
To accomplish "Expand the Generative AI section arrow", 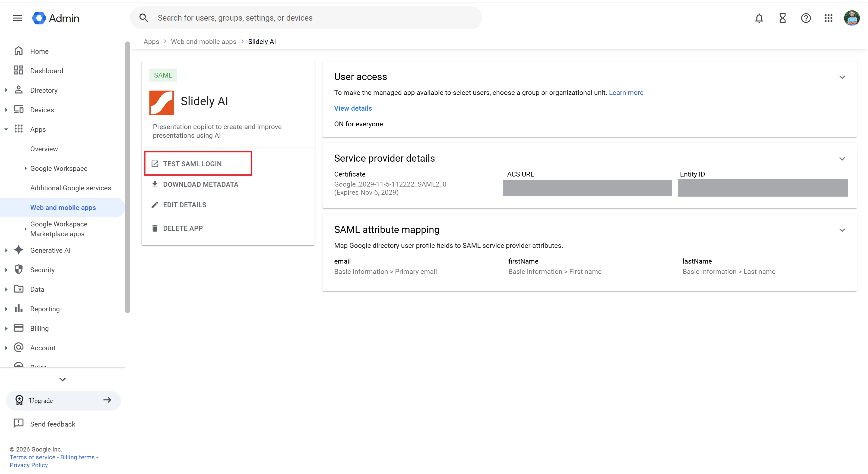I will coord(6,250).
